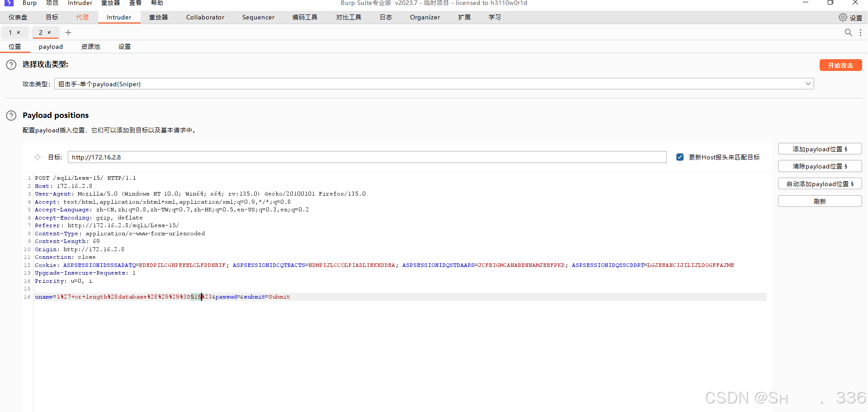Open the Intruder menu in menu bar
This screenshot has height=412, width=868.
click(x=80, y=3)
